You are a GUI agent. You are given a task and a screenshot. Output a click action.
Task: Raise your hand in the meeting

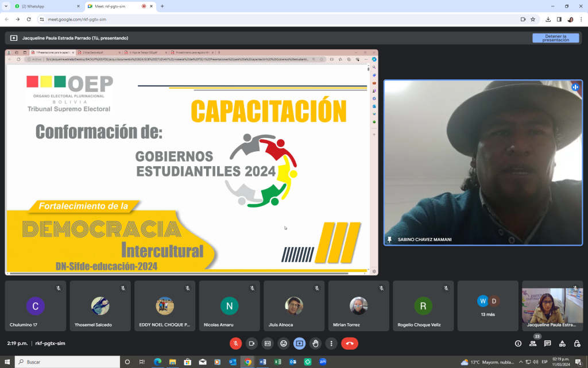[315, 343]
